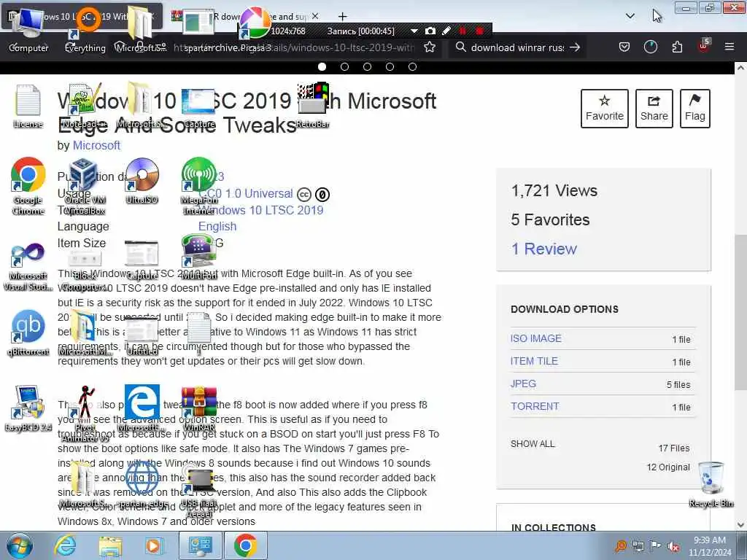Launch the Pivot Animator desktop shortcut
747x560 pixels.
(85, 413)
